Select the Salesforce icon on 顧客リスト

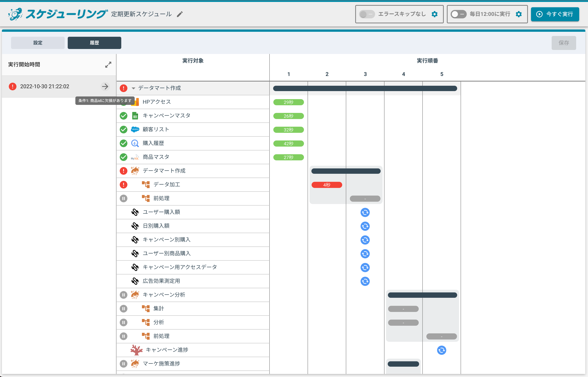(x=135, y=130)
